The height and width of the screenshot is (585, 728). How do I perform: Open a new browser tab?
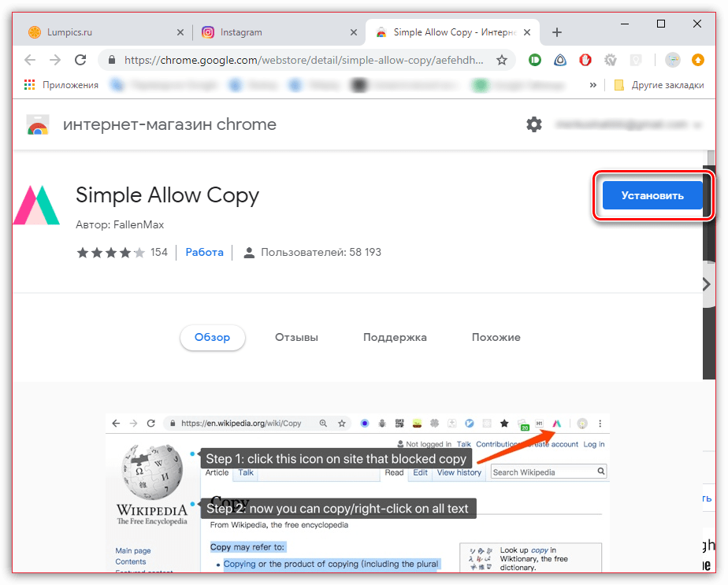click(x=557, y=32)
